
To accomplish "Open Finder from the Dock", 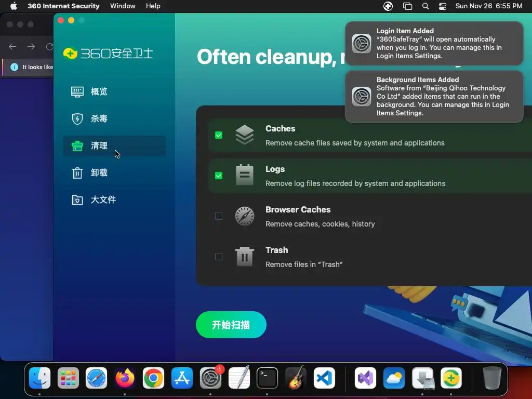I will click(x=39, y=378).
